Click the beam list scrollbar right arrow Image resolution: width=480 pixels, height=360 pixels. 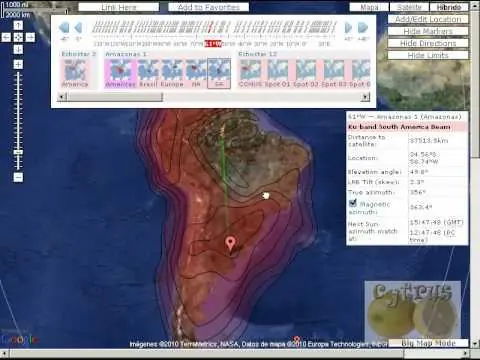point(366,97)
